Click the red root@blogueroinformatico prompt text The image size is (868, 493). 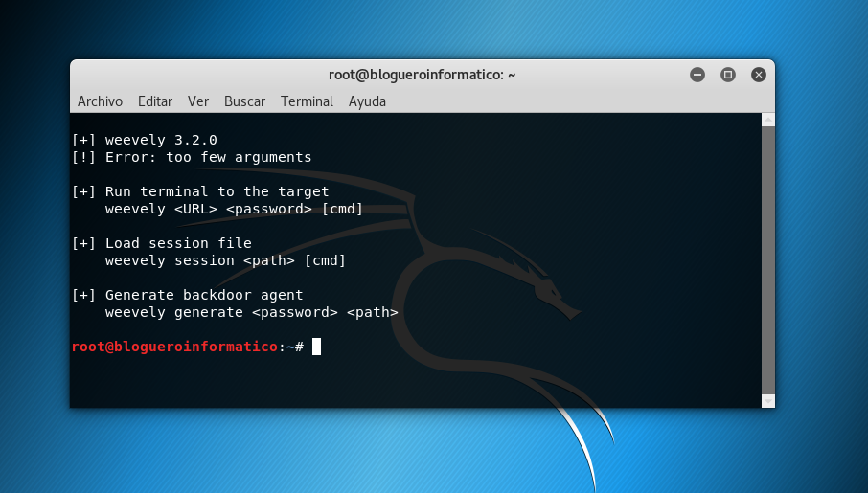click(x=174, y=347)
